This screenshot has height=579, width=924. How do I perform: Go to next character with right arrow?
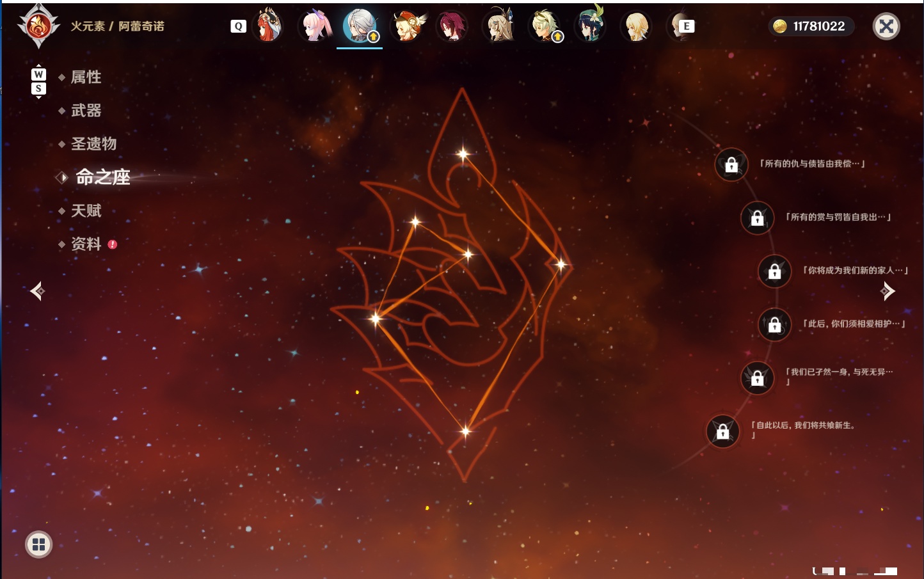click(x=888, y=291)
